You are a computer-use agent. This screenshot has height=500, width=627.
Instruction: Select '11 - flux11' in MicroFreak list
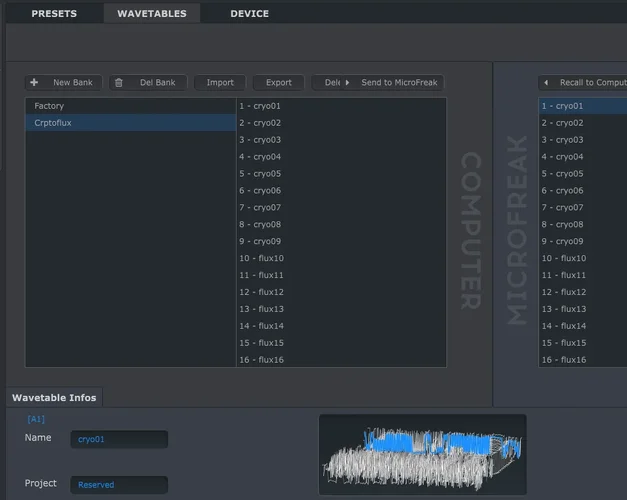583,275
